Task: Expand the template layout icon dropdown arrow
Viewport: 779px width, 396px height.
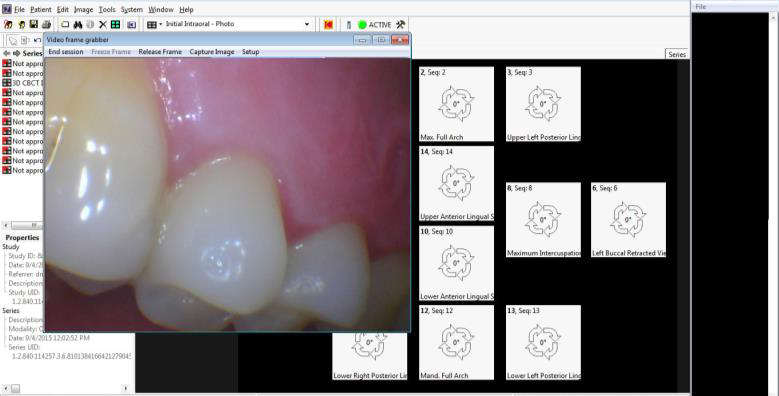Action: coord(161,24)
